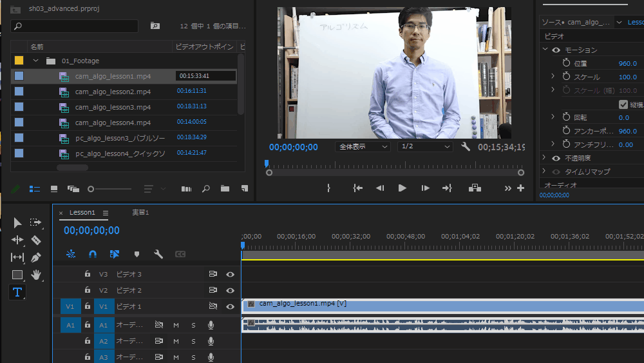
Task: Expand the スケール property
Action: pos(553,76)
